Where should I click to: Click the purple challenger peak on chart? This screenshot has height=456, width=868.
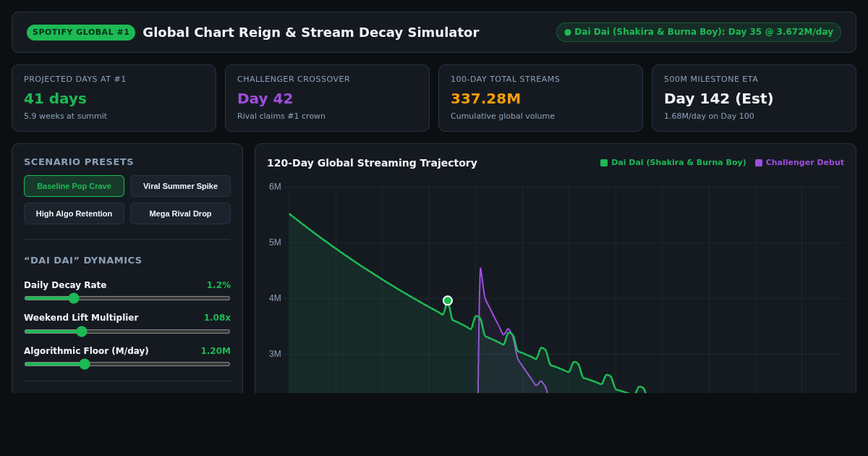480,269
